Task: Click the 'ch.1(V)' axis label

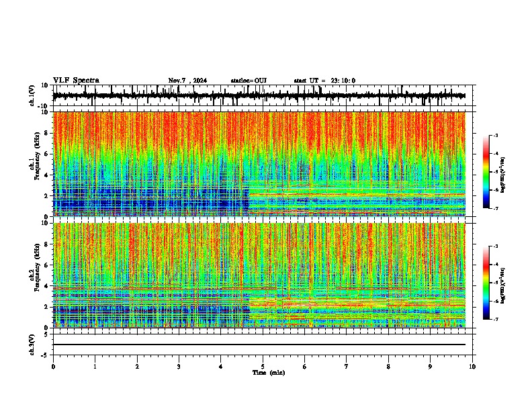Action: (32, 95)
